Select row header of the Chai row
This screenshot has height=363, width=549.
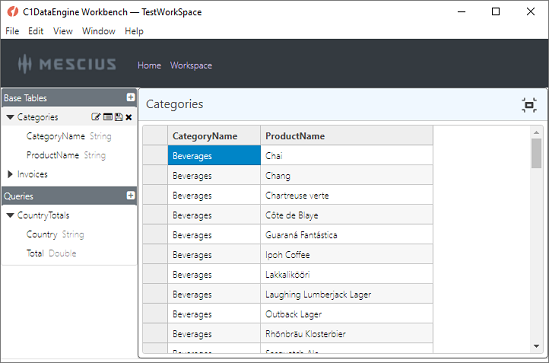coord(155,155)
